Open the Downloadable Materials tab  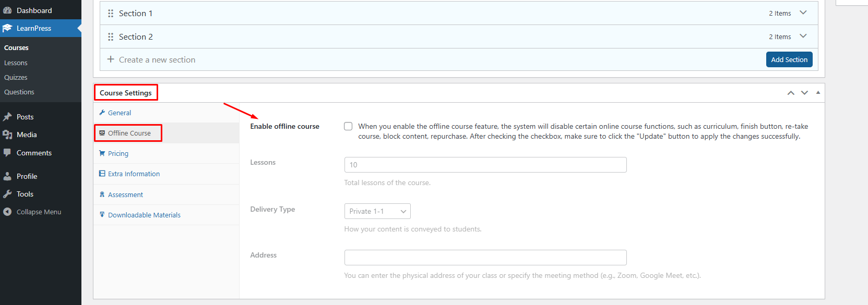click(x=144, y=215)
